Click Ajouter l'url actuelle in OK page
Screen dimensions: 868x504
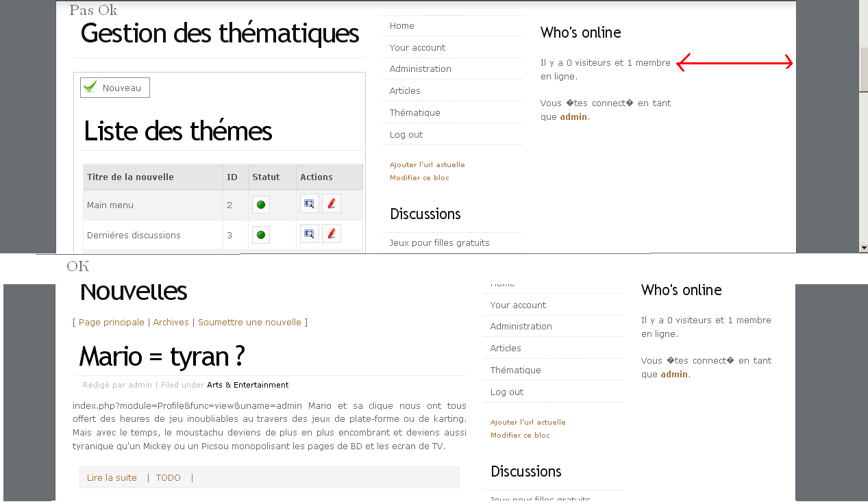pos(528,422)
